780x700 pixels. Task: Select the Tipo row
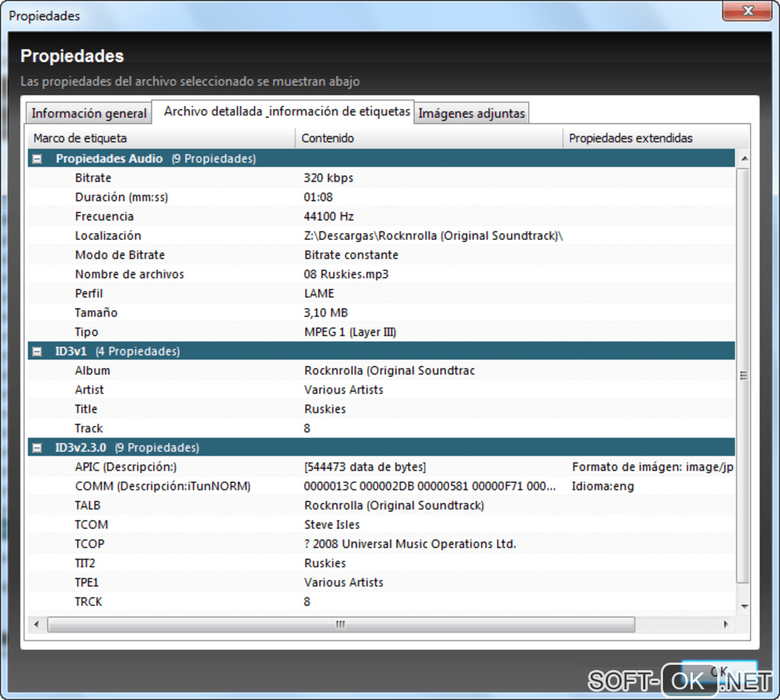(x=381, y=332)
